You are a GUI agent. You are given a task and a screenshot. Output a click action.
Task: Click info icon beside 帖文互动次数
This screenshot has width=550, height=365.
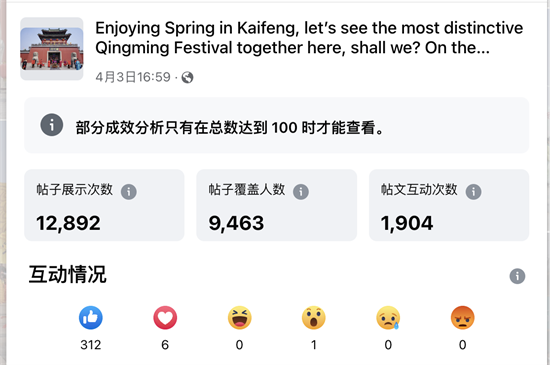474,192
